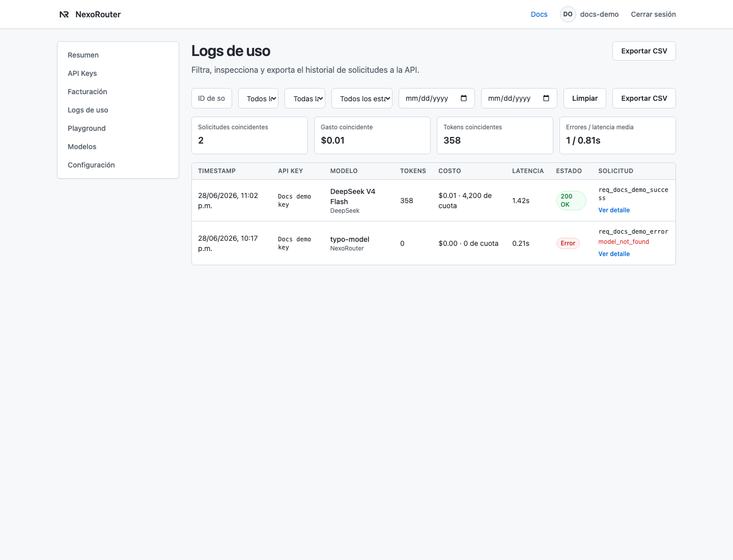Click the TIMESTAMP column header

click(217, 171)
